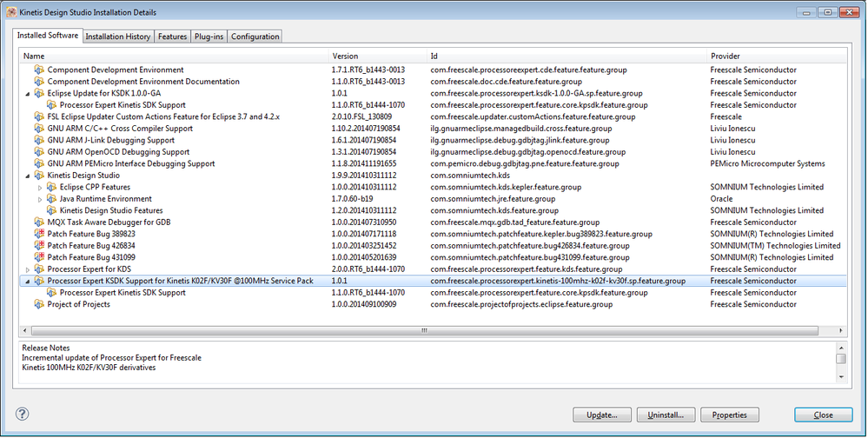The image size is (868, 438).
Task: Click the GNU ARM PEMicro Interface Debugging icon
Action: [39, 163]
